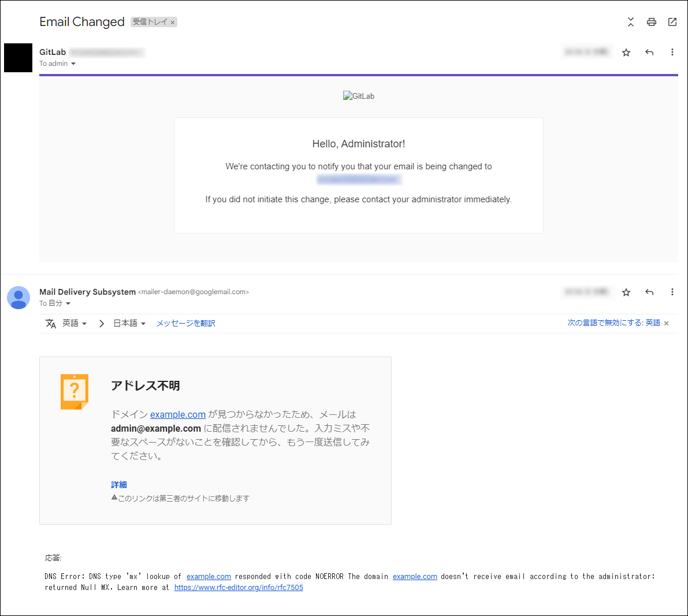The width and height of the screenshot is (688, 616).
Task: Reply to the Mail Delivery Subsystem message
Action: click(649, 292)
